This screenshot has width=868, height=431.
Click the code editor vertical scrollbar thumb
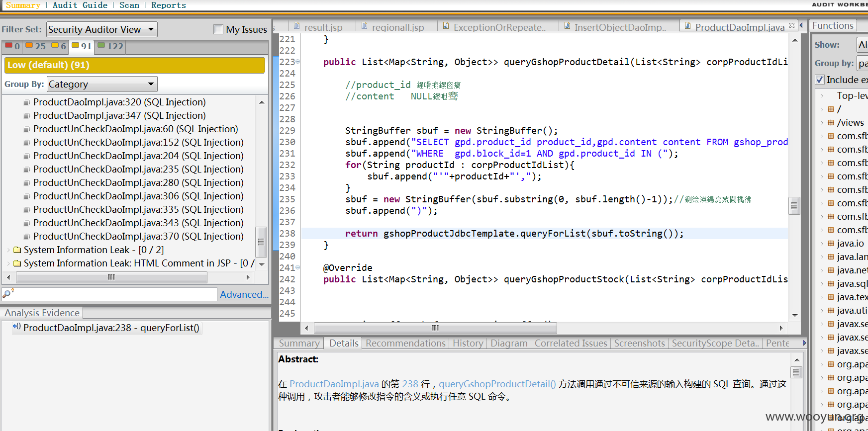tap(794, 205)
